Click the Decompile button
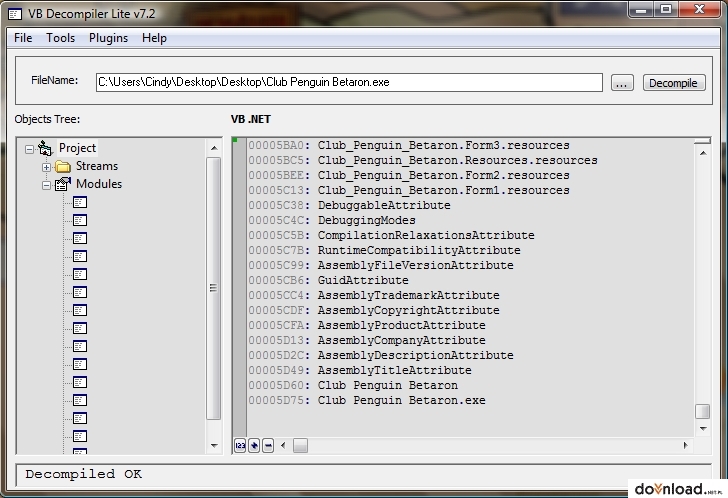728x498 pixels. [x=674, y=83]
